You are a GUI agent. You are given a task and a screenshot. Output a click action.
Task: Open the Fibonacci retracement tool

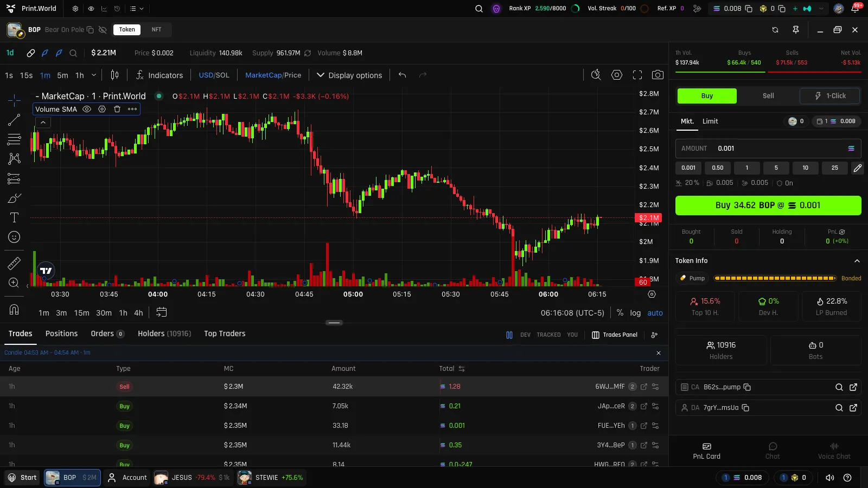14,139
